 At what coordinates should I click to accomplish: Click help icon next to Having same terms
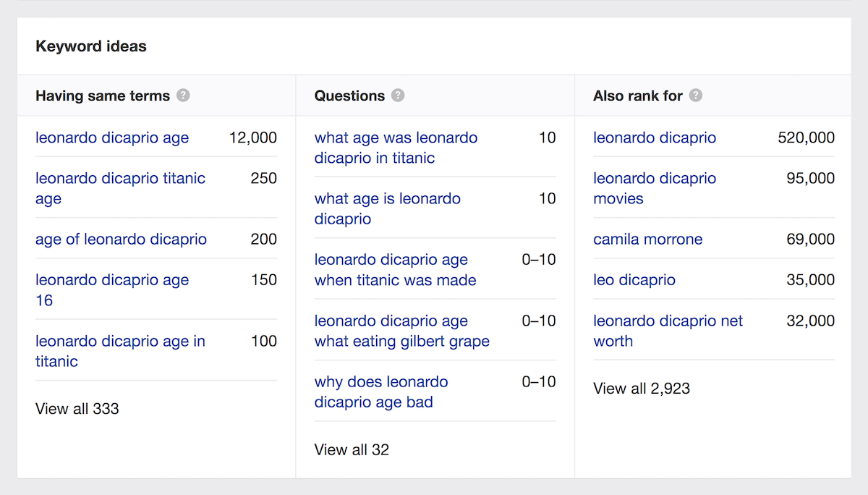(x=183, y=96)
